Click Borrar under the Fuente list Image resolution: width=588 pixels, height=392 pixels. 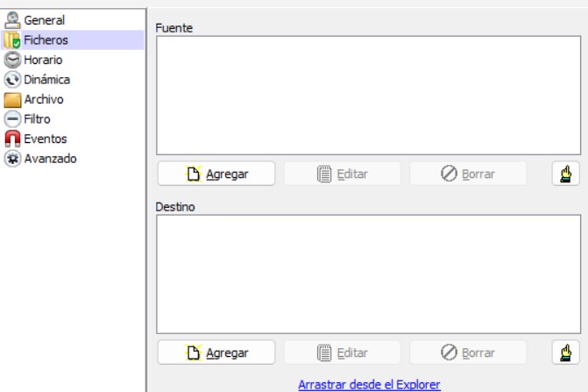[x=468, y=174]
